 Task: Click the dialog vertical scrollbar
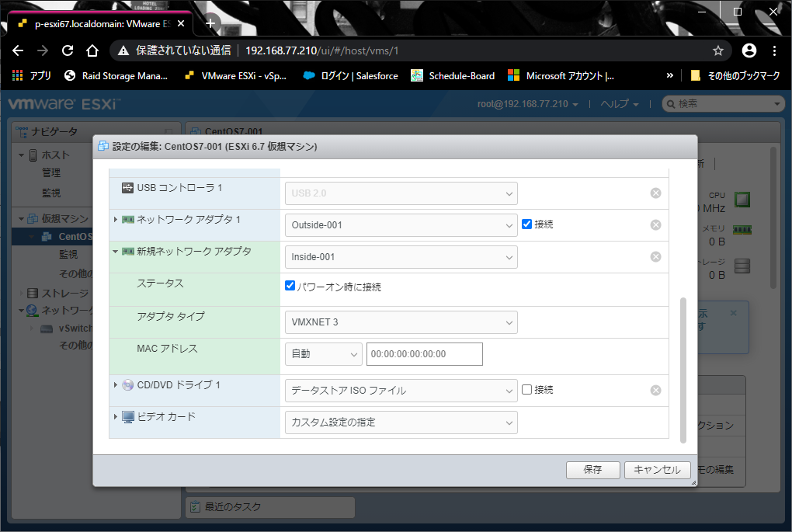(x=683, y=370)
